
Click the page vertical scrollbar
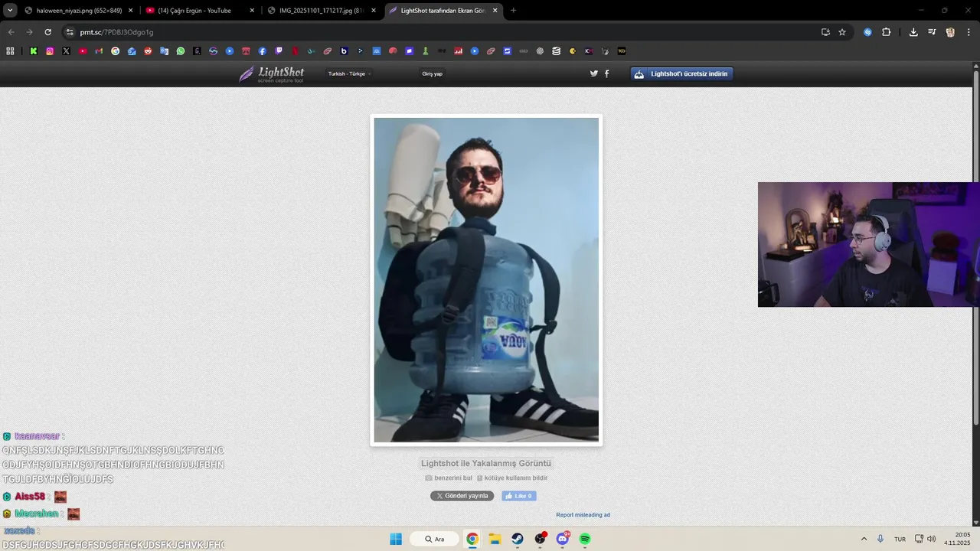[976, 249]
